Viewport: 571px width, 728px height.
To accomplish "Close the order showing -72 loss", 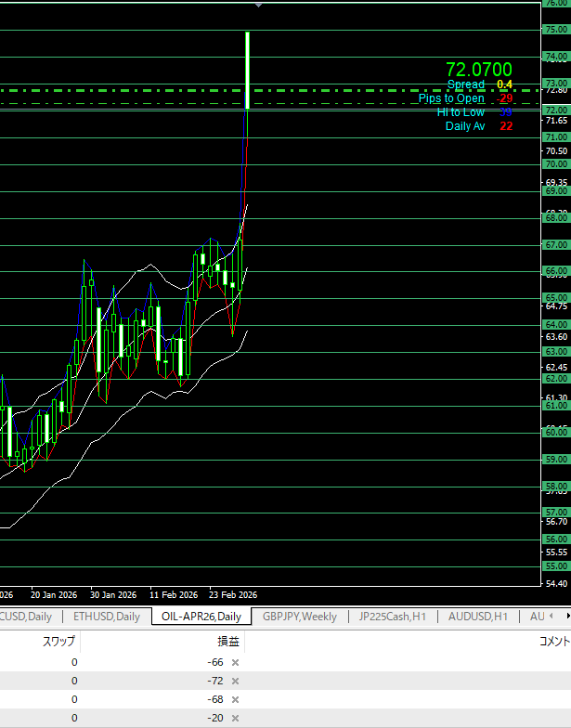I will click(x=235, y=681).
